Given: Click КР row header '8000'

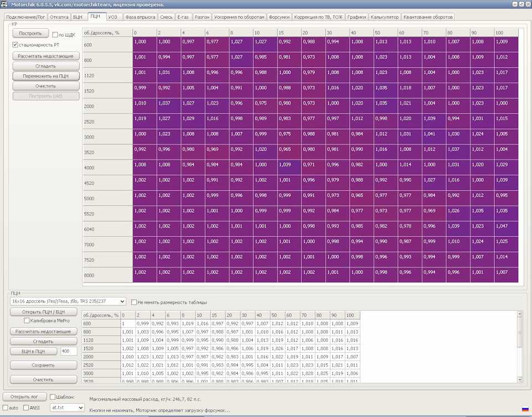Looking at the screenshot, I should (x=108, y=275).
